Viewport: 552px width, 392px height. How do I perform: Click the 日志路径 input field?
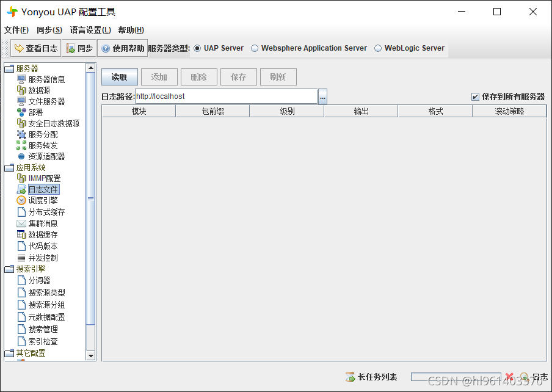pos(226,96)
